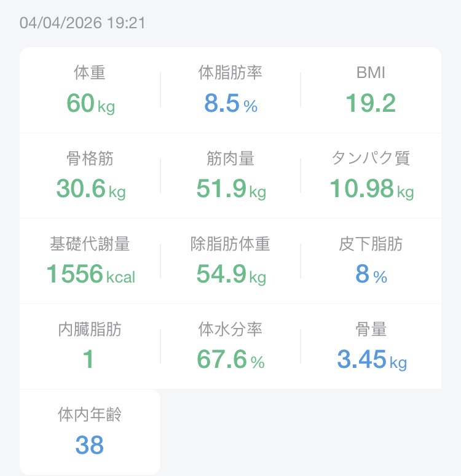Tap the body age number 38
461x476 pixels.
[90, 446]
